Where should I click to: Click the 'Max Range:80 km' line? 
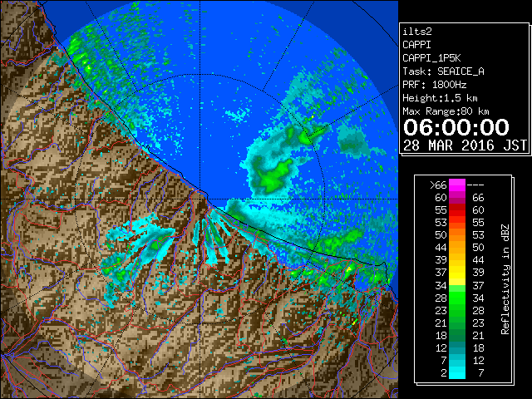(x=446, y=111)
